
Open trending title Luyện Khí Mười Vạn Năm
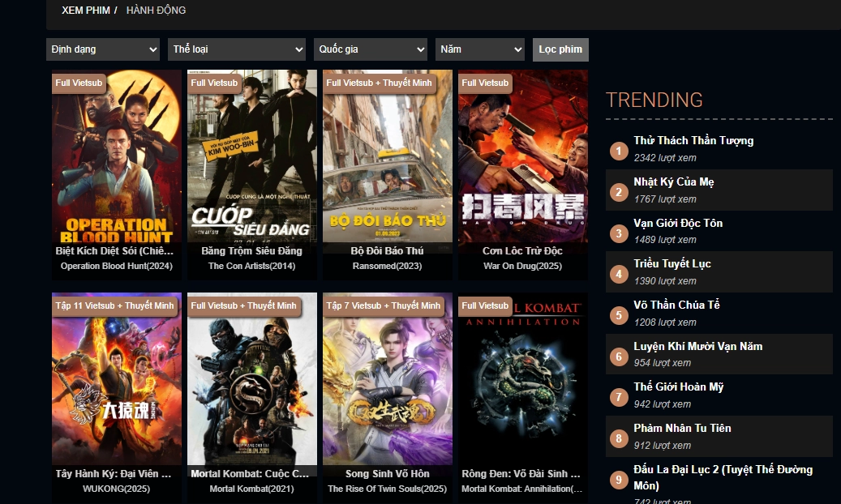(697, 347)
